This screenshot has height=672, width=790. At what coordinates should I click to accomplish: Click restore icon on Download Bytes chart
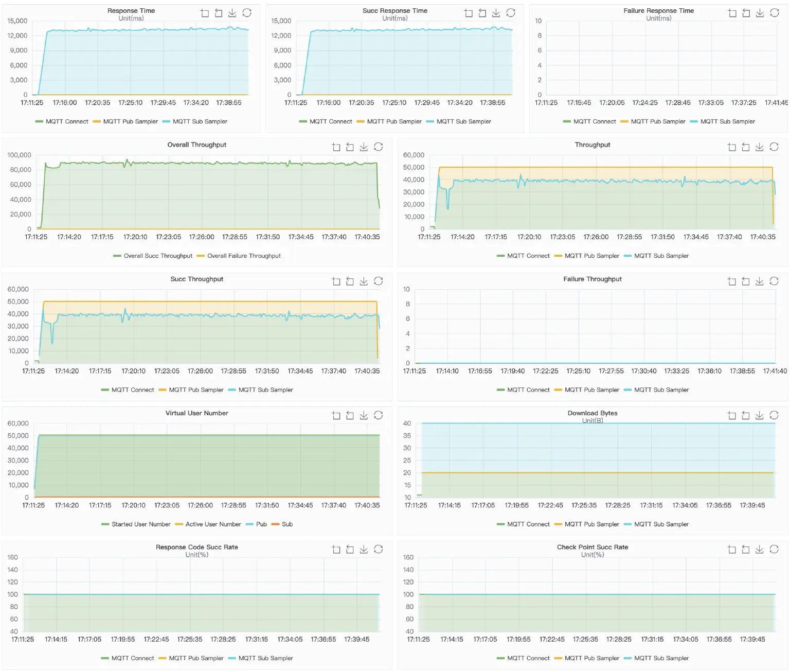pos(746,415)
